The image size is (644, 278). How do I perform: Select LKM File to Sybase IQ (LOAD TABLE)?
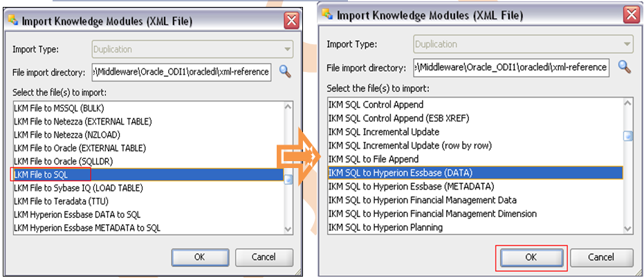click(148, 188)
